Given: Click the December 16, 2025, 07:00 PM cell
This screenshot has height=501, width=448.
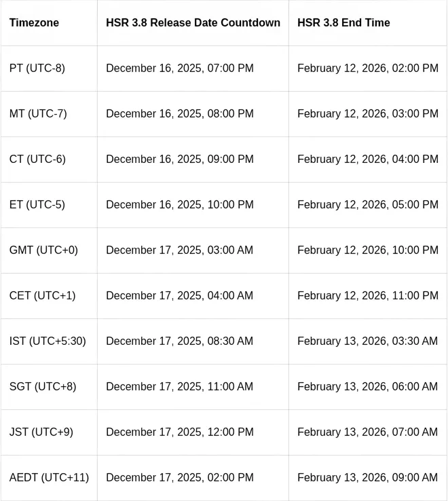Looking at the screenshot, I should (180, 69).
